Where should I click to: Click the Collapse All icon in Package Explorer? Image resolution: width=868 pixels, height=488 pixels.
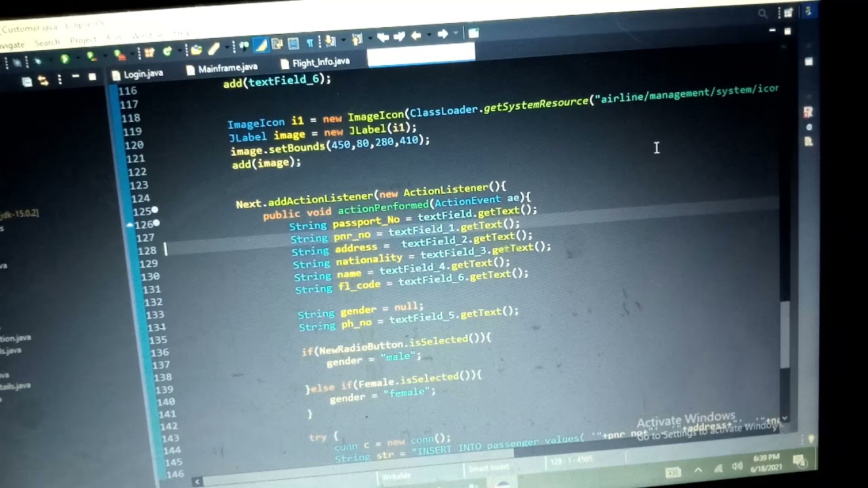26,81
